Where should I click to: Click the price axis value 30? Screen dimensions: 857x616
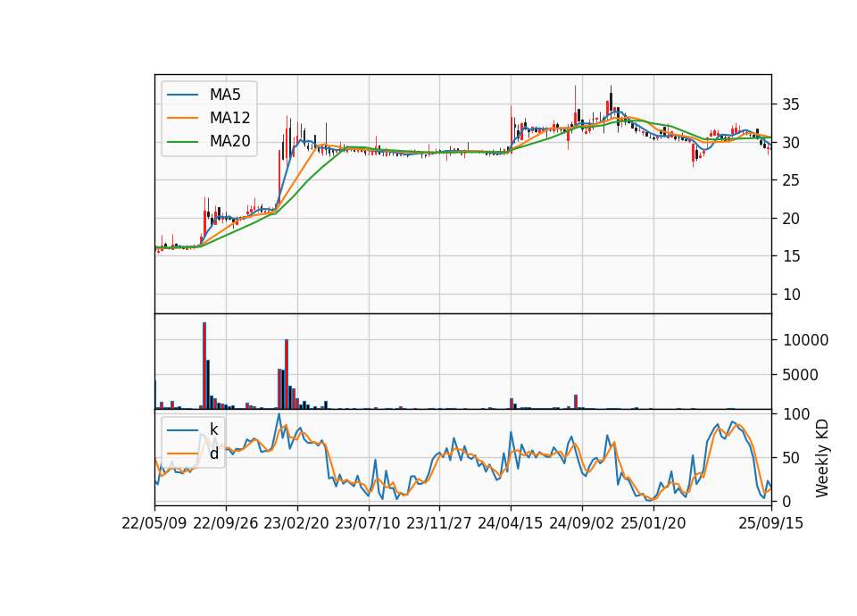791,143
